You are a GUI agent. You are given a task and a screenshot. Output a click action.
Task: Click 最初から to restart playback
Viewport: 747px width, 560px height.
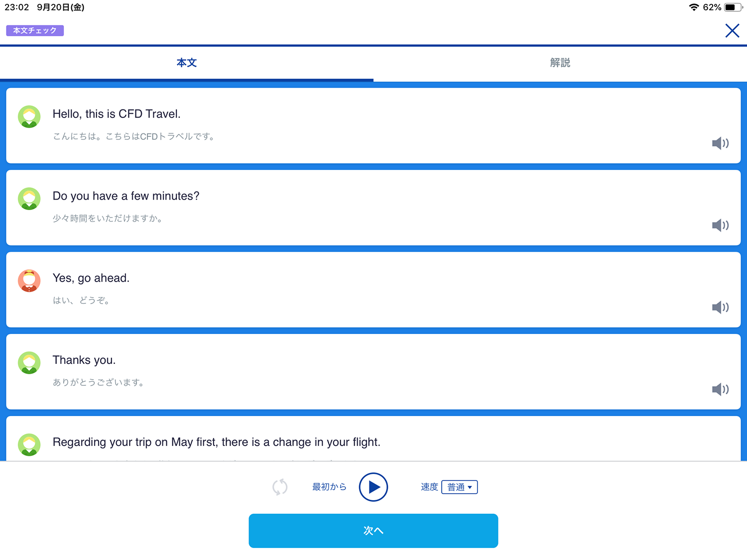329,487
